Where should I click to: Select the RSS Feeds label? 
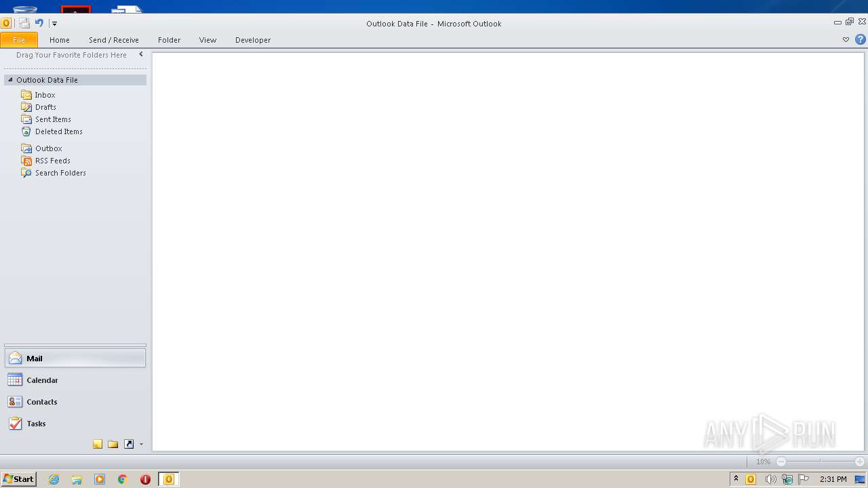click(x=53, y=161)
